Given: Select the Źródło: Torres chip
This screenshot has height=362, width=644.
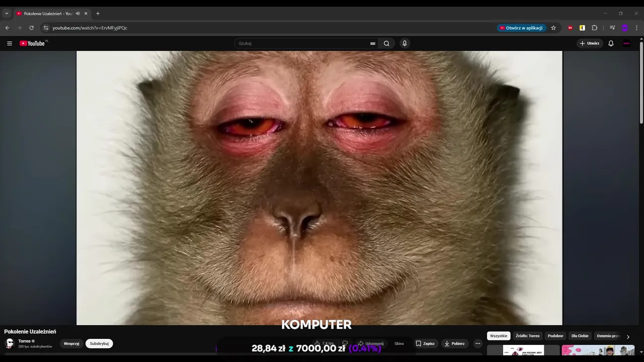Looking at the screenshot, I should point(527,336).
